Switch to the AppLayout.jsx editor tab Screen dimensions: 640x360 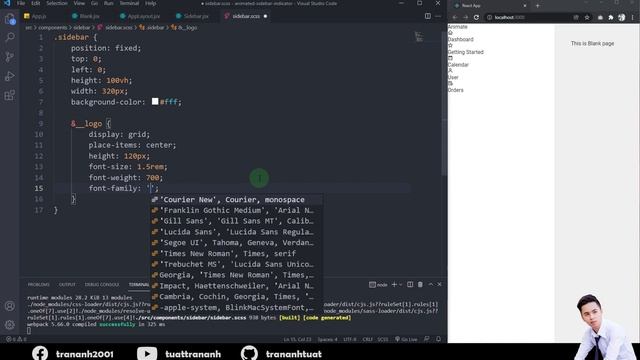(x=140, y=16)
